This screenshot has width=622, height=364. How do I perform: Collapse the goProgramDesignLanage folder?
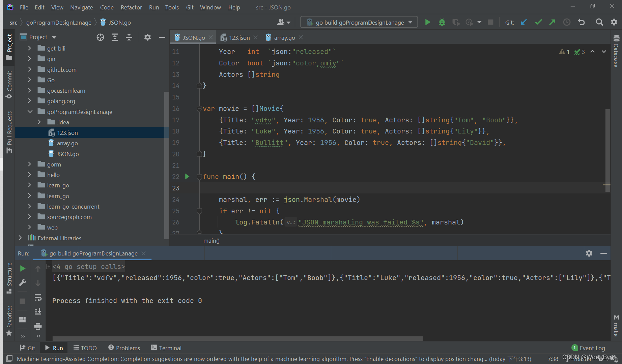pos(30,112)
